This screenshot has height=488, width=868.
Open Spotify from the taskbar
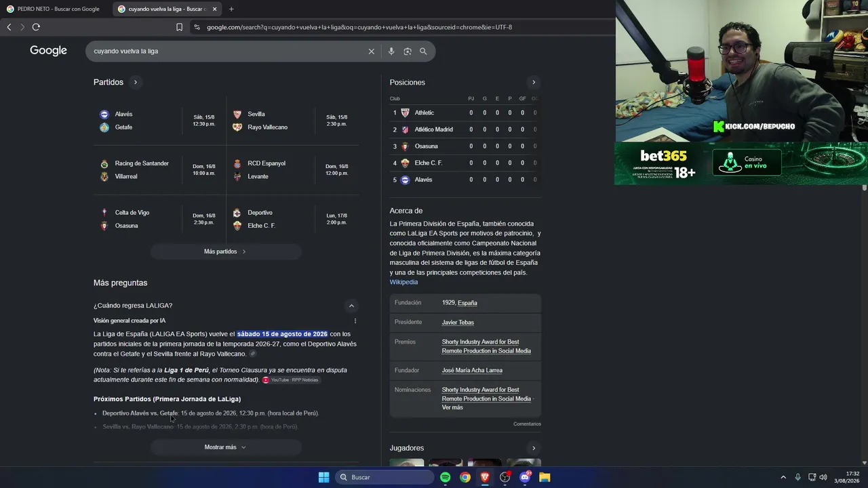(446, 477)
